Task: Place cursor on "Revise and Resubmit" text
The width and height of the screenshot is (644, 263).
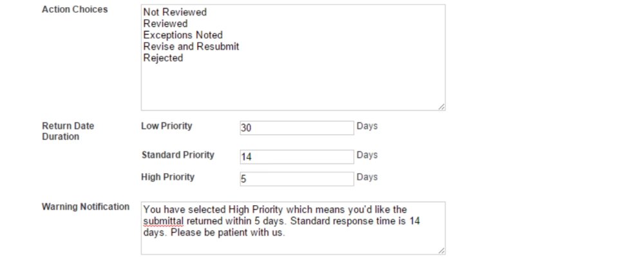Action: coord(191,47)
